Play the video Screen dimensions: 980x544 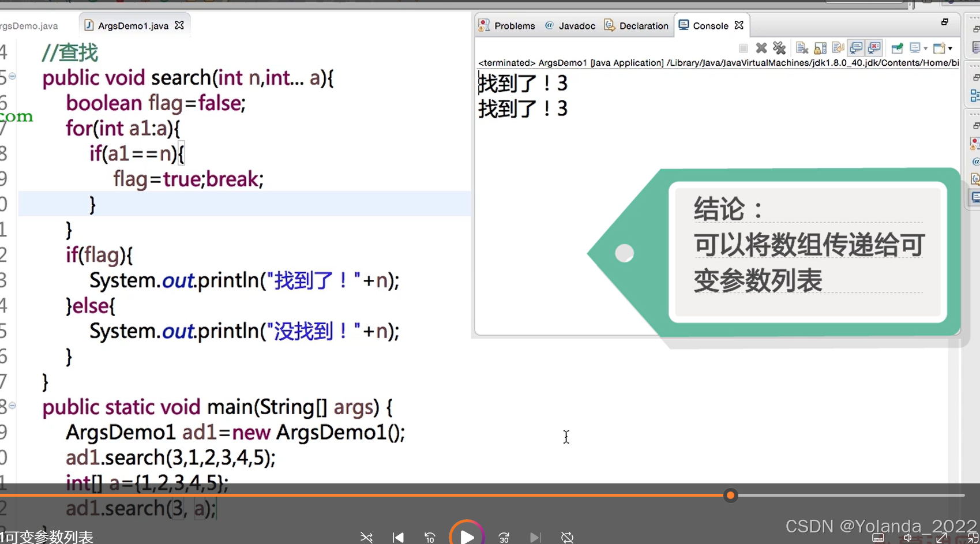coord(467,537)
